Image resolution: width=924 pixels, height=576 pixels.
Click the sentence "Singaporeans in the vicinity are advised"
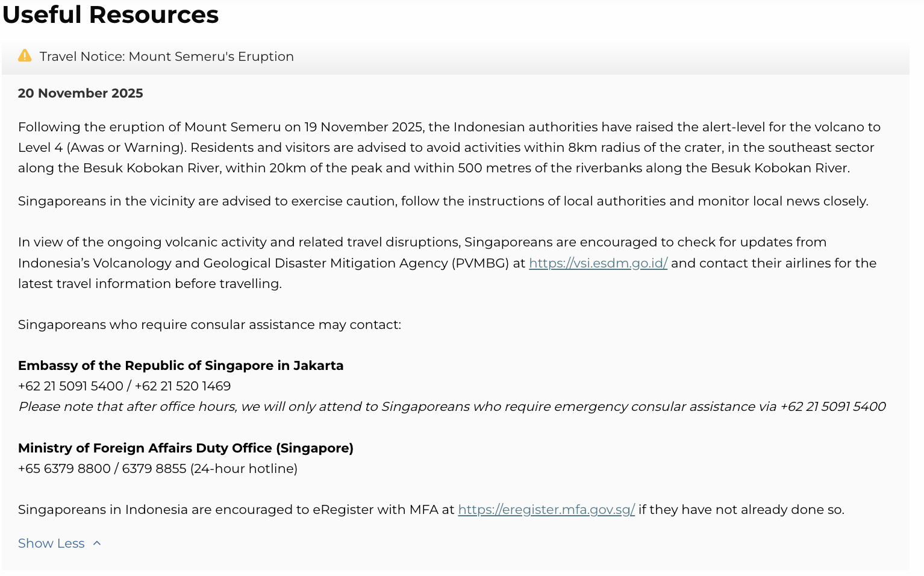tap(443, 201)
